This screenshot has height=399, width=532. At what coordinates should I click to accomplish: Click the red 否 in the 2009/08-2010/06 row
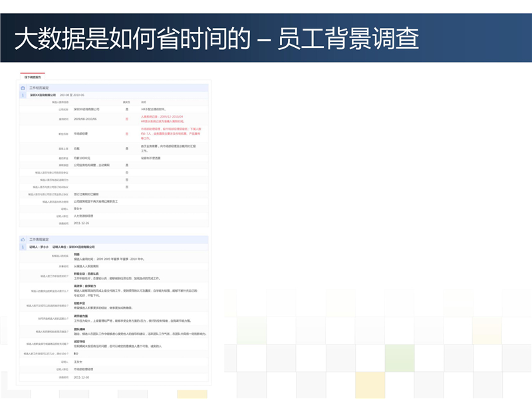126,119
